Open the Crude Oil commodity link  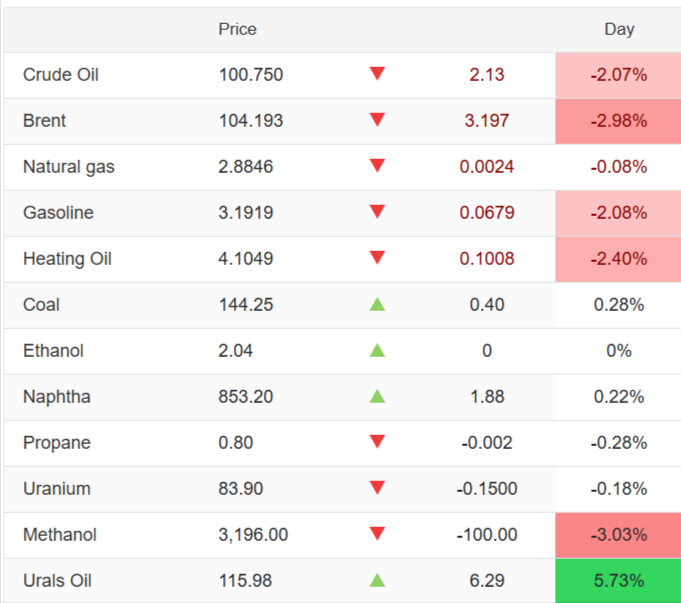(61, 75)
